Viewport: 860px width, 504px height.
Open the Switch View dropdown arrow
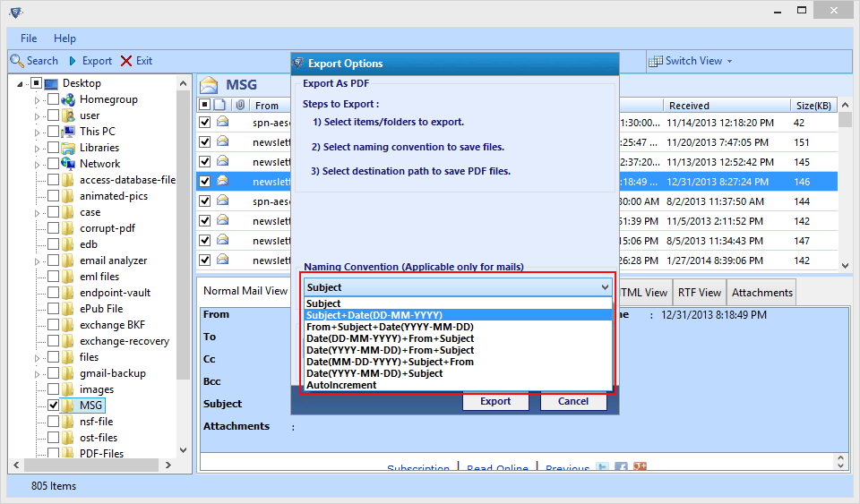pos(729,62)
